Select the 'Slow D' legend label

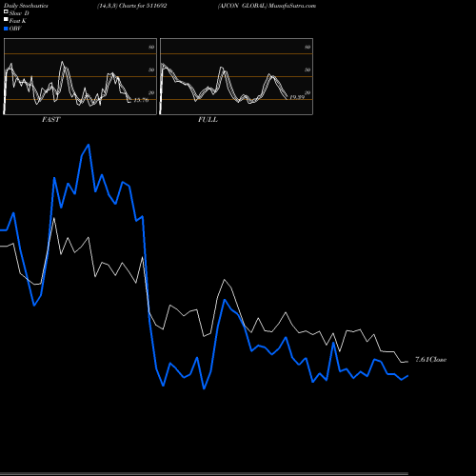[x=19, y=13]
